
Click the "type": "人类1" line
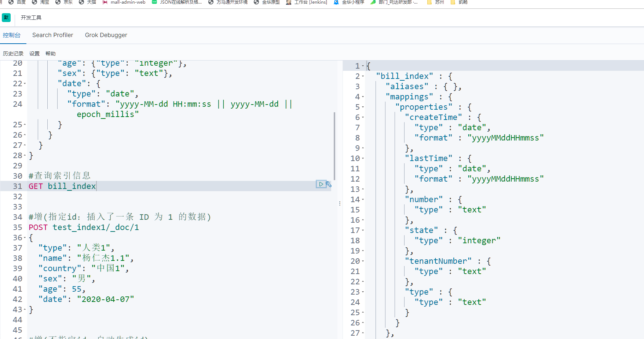coord(76,248)
